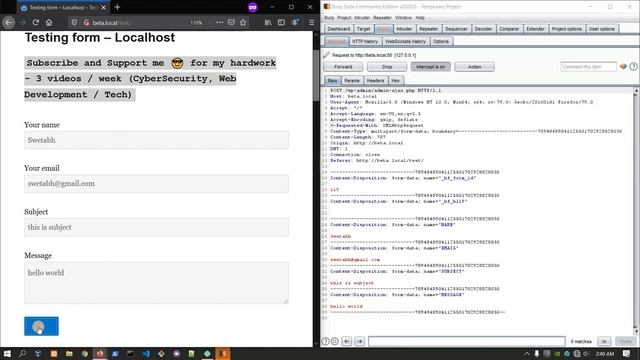Switch to Repeater tool tab
The image size is (640, 360).
(x=429, y=29)
